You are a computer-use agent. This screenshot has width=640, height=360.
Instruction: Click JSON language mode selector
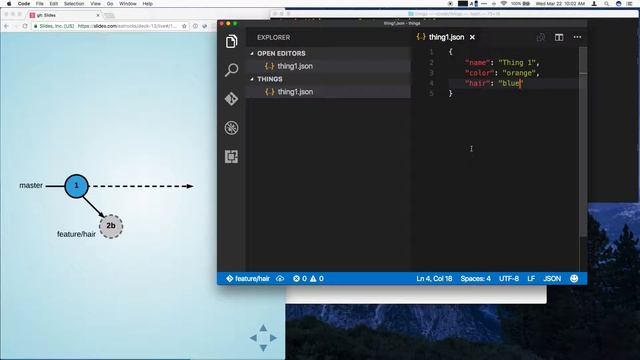pos(552,279)
